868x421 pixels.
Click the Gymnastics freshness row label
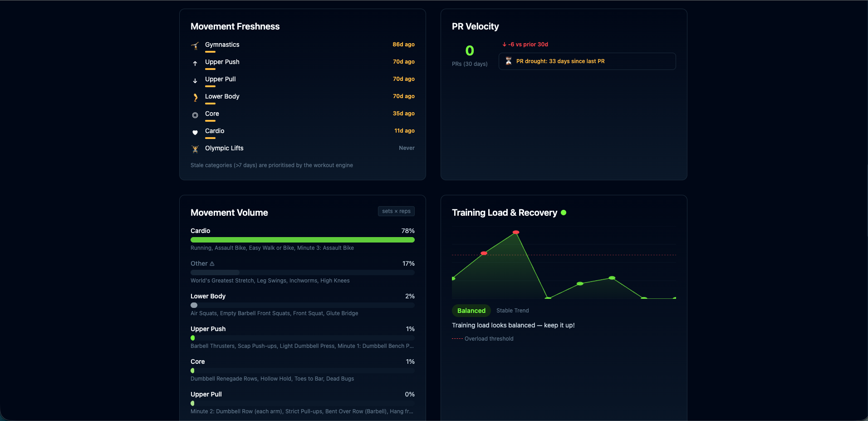click(x=222, y=45)
